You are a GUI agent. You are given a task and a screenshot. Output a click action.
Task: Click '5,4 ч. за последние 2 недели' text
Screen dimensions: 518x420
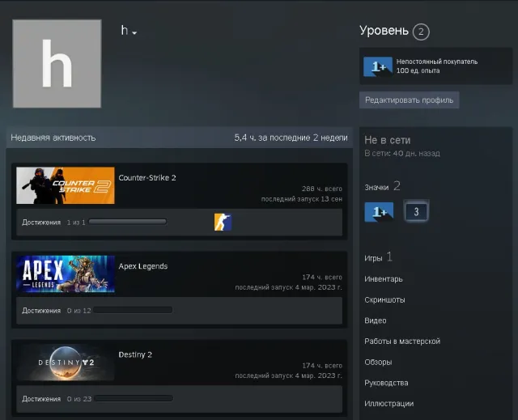pos(291,138)
